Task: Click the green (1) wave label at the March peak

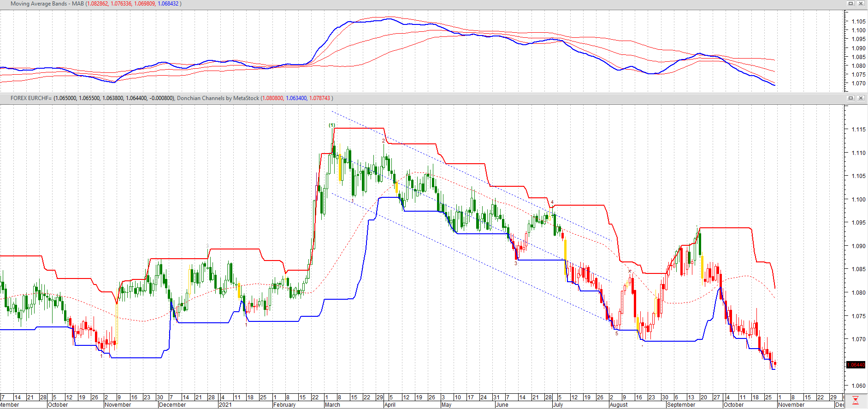Action: coord(331,125)
